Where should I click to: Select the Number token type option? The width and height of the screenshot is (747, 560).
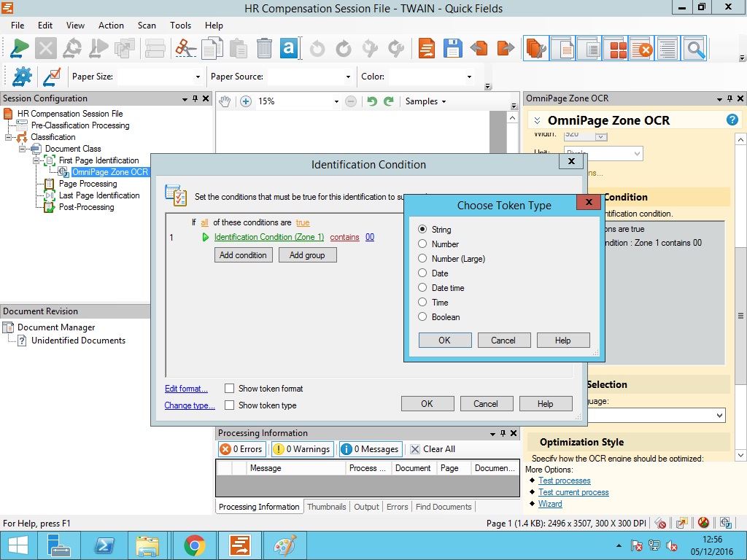pos(422,244)
